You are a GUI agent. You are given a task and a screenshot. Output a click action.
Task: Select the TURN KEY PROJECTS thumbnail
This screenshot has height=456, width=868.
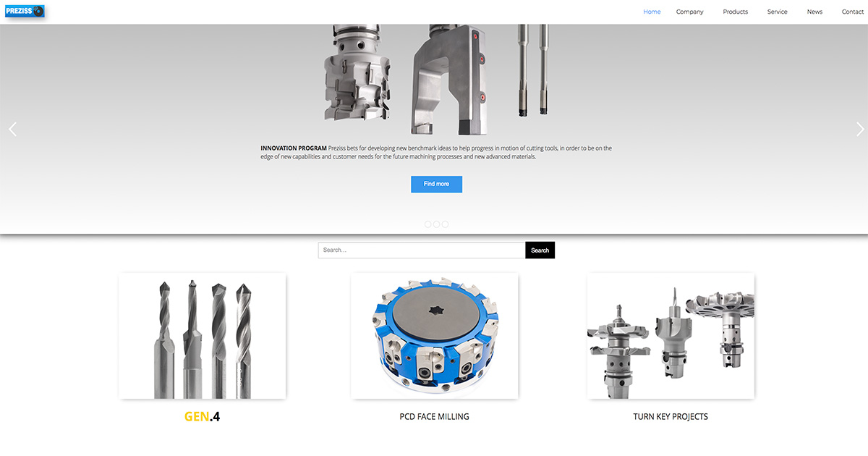coord(671,335)
